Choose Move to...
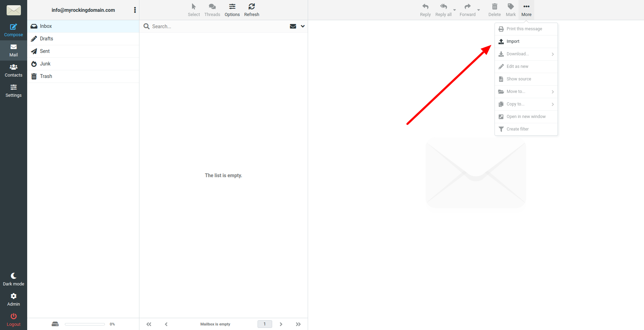The image size is (644, 330). 526,92
